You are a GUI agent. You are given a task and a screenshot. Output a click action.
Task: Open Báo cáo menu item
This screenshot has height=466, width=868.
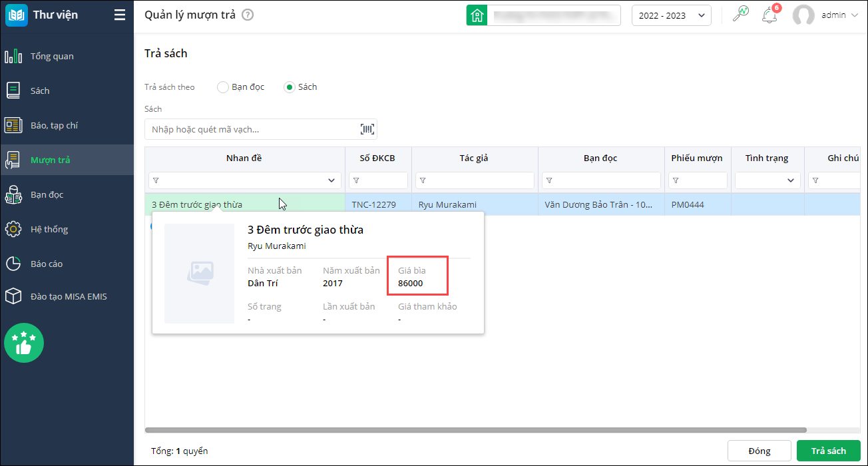tap(67, 264)
